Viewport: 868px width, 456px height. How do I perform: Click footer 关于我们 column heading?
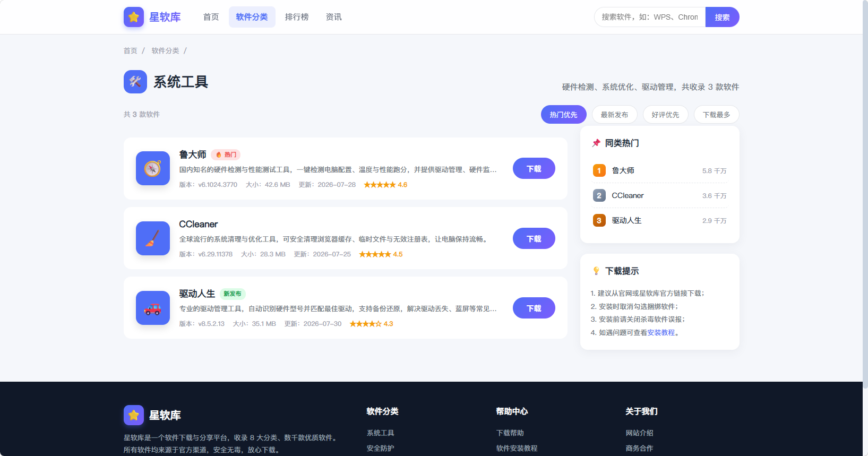click(x=642, y=411)
